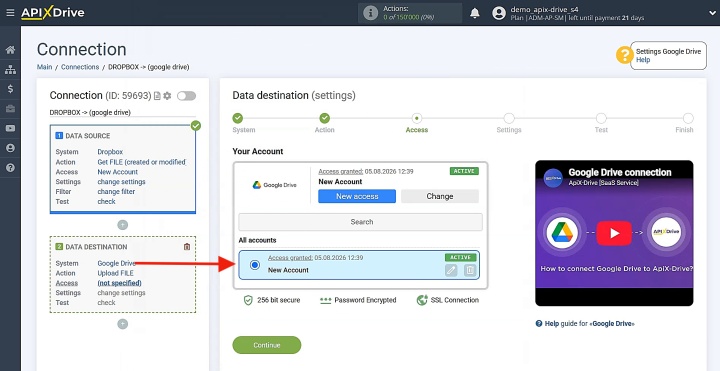Play the Google Drive connection video
The height and width of the screenshot is (371, 720).
coord(614,233)
